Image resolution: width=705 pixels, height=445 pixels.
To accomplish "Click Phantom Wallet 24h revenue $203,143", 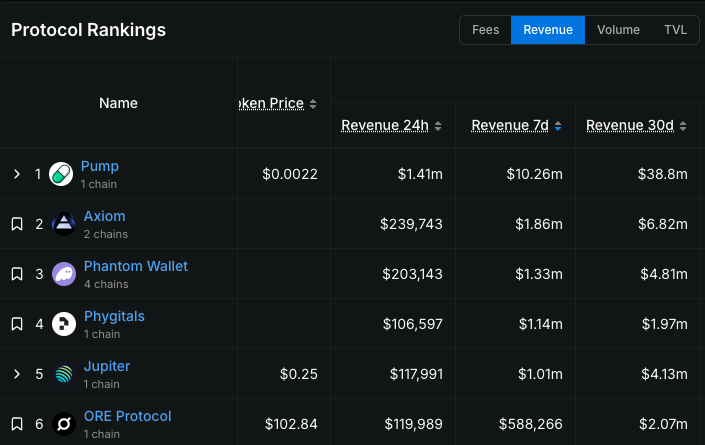I will [412, 274].
